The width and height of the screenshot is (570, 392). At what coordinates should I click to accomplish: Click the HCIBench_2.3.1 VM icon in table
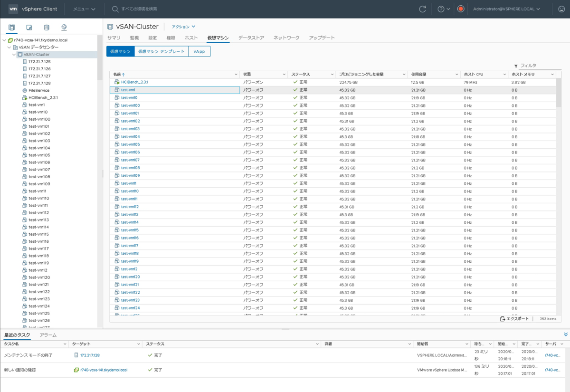click(117, 82)
